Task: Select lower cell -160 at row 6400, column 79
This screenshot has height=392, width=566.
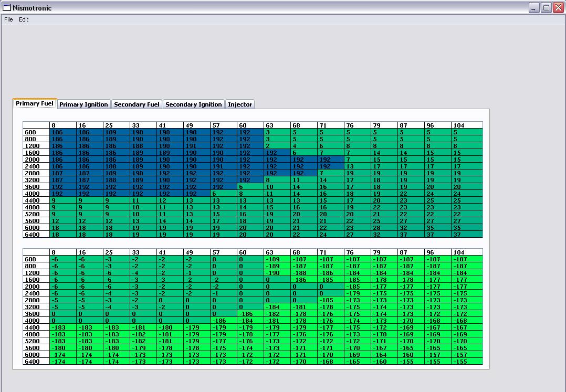Action: point(384,362)
